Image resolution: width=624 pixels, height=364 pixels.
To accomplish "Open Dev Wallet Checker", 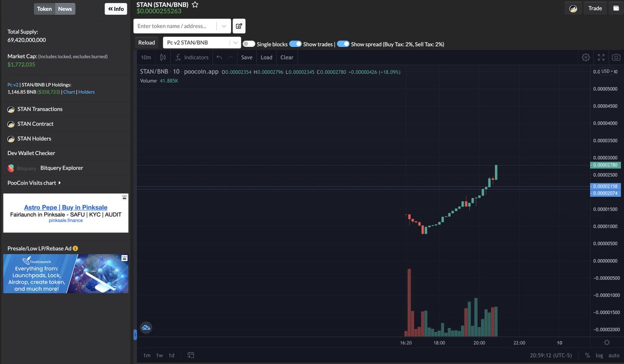I will point(31,153).
